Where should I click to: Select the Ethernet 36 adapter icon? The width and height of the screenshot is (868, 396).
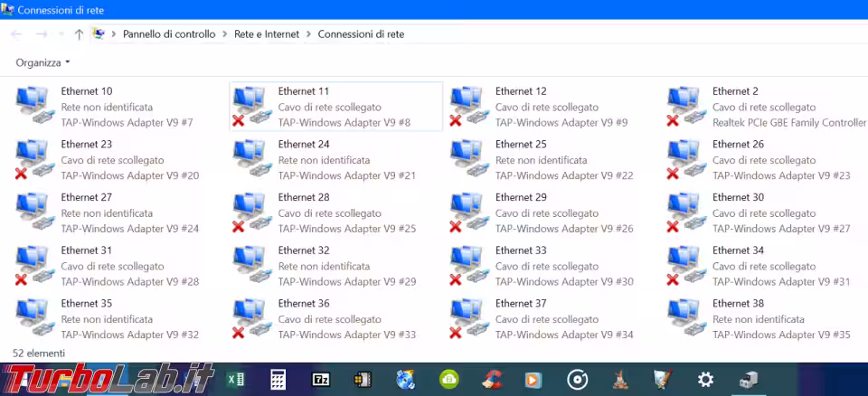(252, 319)
